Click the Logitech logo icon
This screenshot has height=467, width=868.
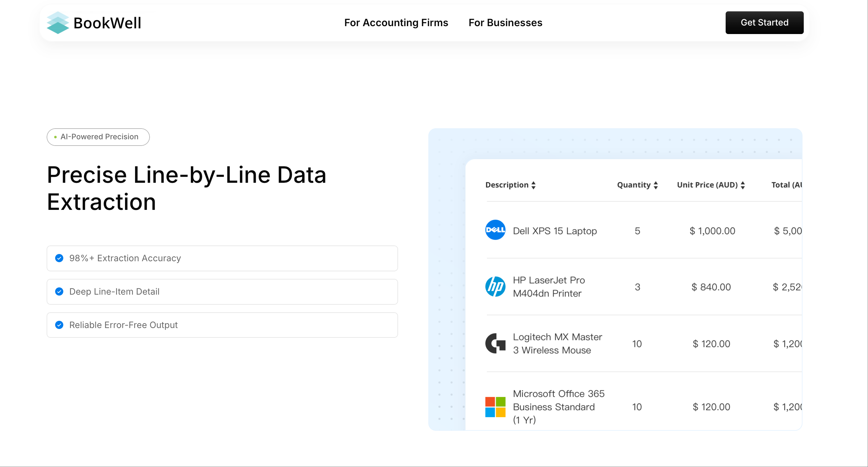(495, 343)
